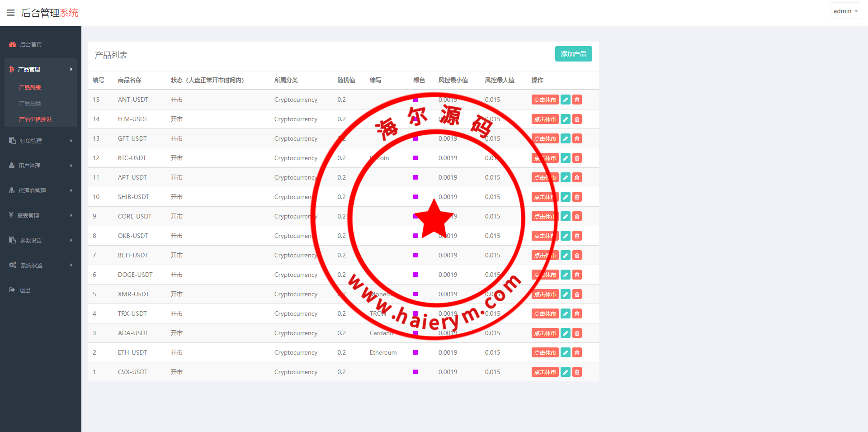Click the purple color swatch for ETH-USDT
The image size is (868, 432).
[x=415, y=352]
